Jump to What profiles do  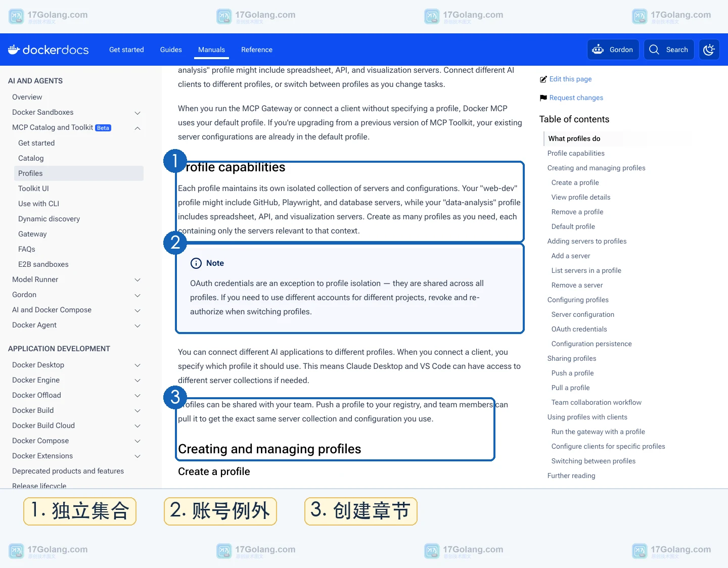pyautogui.click(x=574, y=138)
